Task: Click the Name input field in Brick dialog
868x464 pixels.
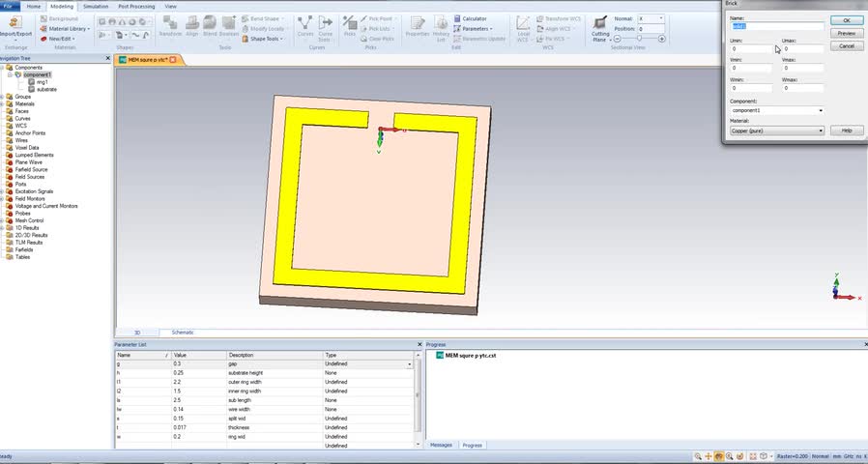Action: (x=777, y=26)
